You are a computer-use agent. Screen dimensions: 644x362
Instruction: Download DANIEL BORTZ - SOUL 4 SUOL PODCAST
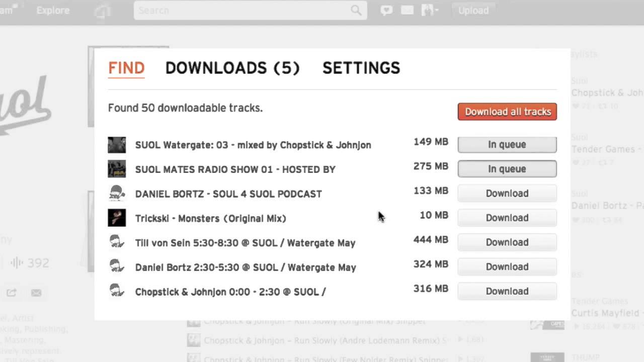507,193
